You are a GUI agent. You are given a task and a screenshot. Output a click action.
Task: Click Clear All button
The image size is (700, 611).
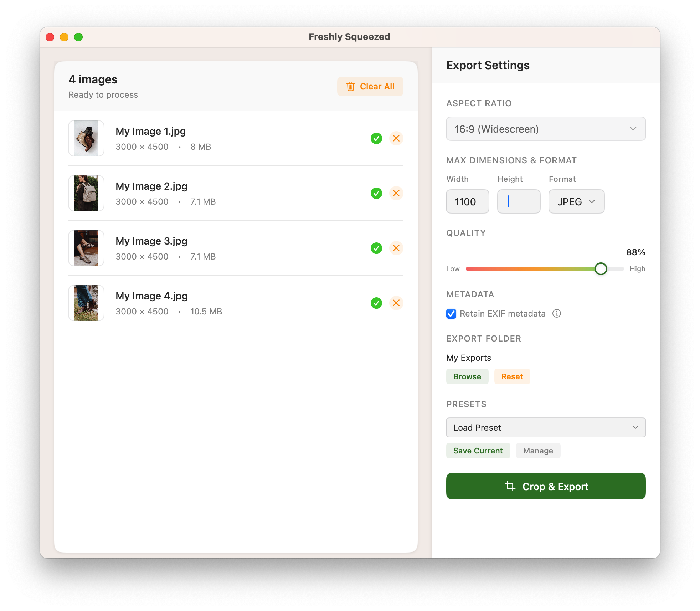pyautogui.click(x=370, y=87)
